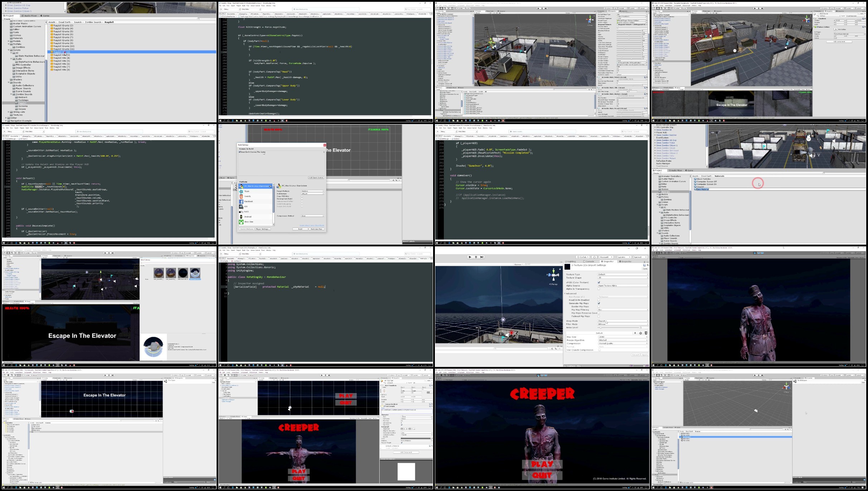Open cloud services icon beside the Account dropdown
This screenshot has width=868, height=491.
[x=595, y=257]
